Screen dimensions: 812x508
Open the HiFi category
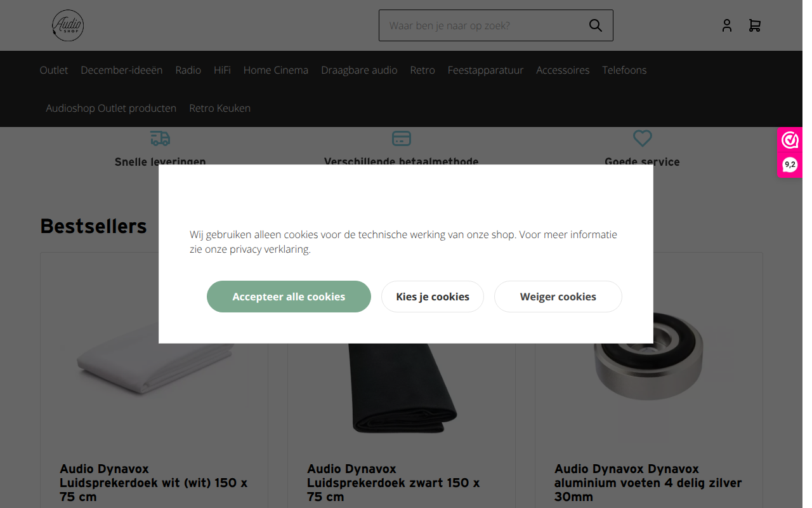coord(222,70)
